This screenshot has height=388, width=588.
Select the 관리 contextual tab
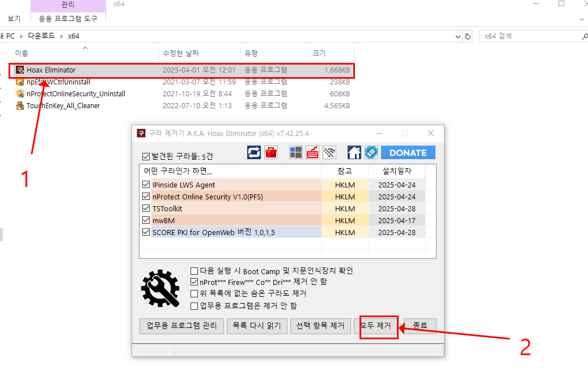(68, 5)
